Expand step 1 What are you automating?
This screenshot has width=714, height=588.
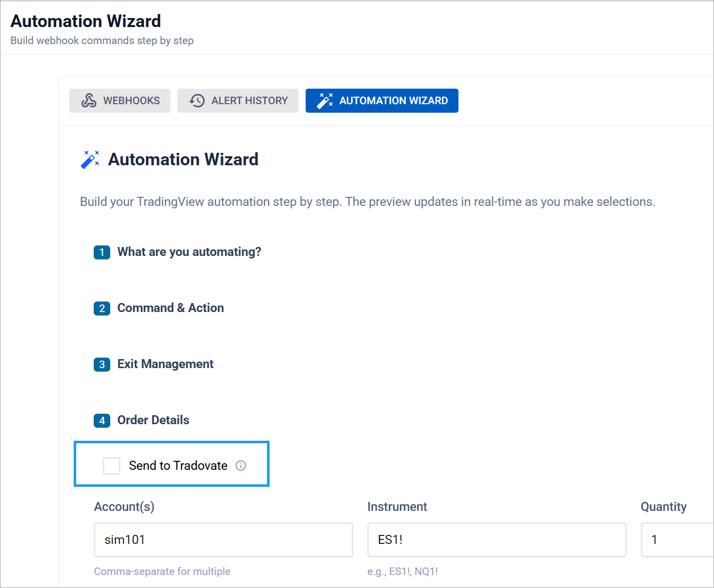tap(177, 252)
